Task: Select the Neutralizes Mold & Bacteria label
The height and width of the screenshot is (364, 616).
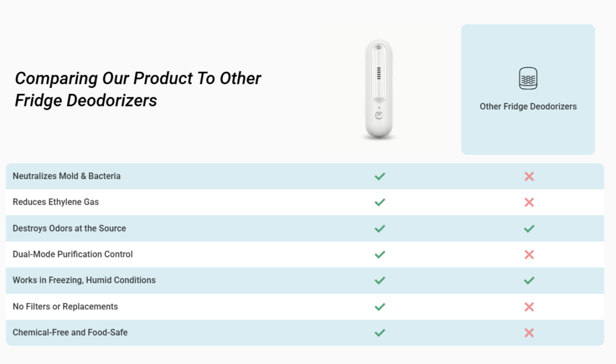Action: 67,176
